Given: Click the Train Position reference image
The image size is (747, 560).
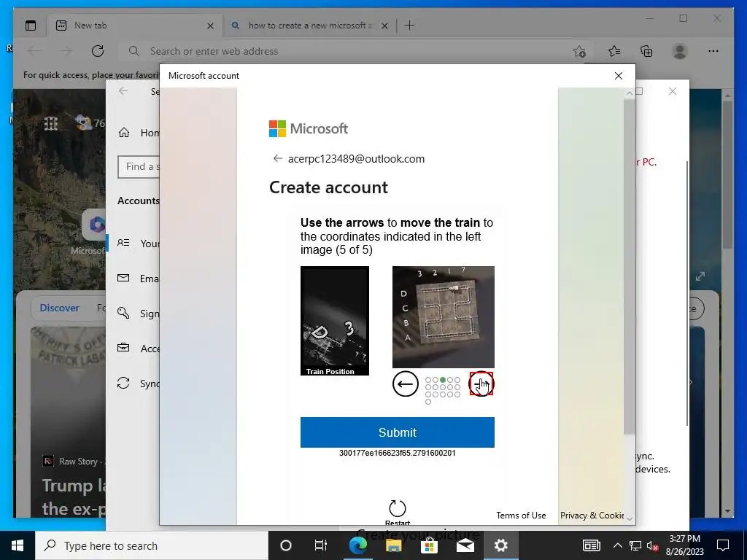Looking at the screenshot, I should (334, 321).
